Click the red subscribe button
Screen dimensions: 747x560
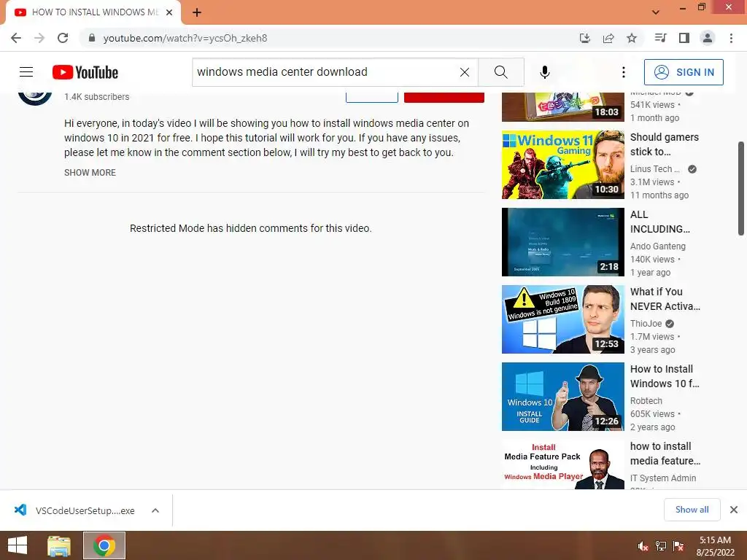click(x=444, y=97)
